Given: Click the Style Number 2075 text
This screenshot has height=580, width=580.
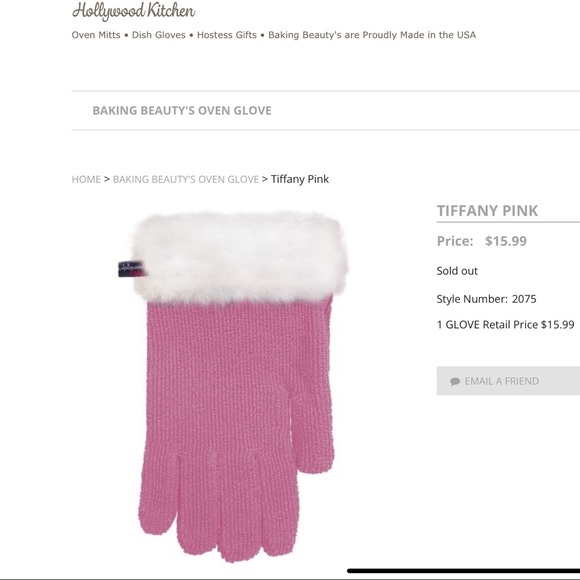Looking at the screenshot, I should point(486,299).
